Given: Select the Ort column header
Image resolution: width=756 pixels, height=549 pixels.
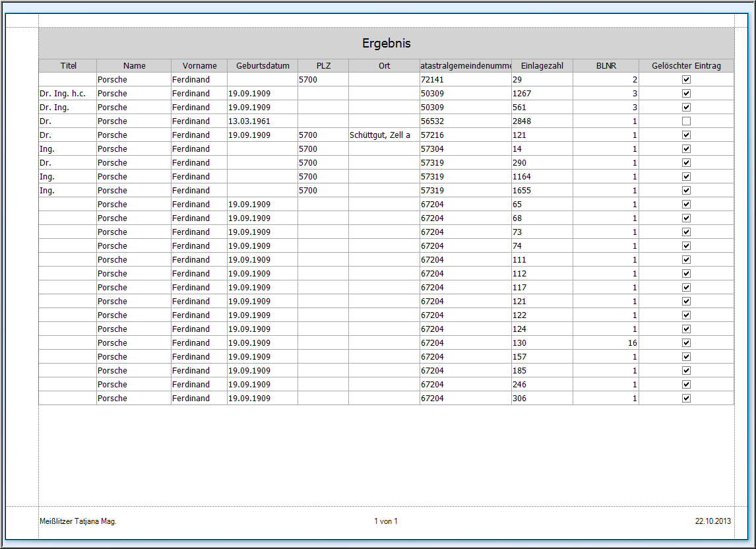Looking at the screenshot, I should (x=384, y=65).
